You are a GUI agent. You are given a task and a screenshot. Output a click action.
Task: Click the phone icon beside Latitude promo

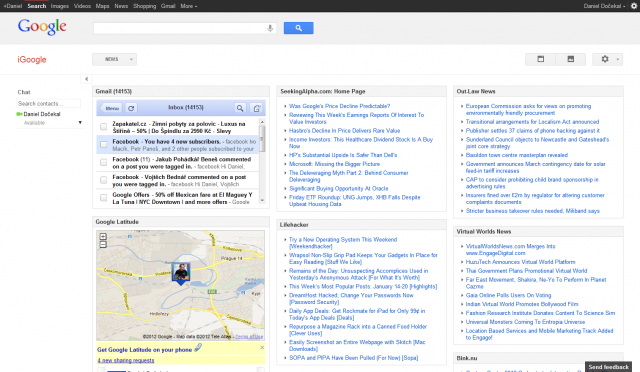[198, 348]
